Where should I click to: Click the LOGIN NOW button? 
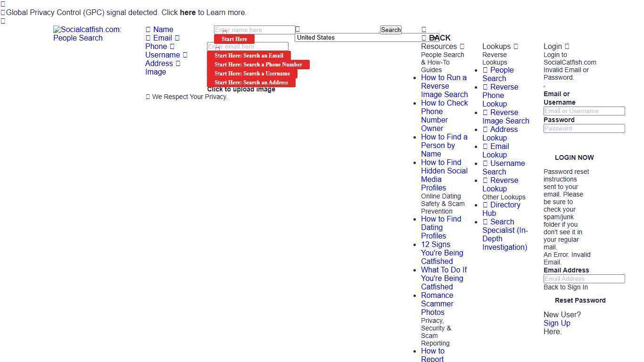574,157
